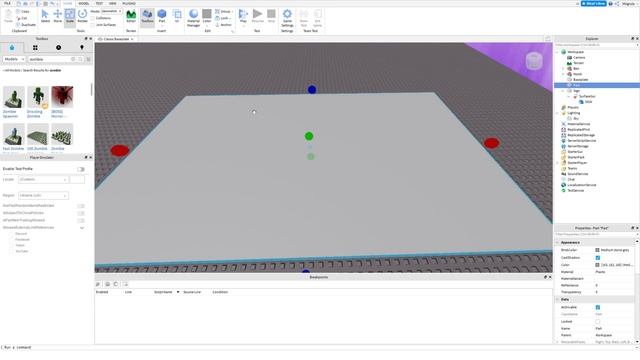Toggle the third disabled policy switch
This screenshot has width=640, height=360.
[81, 220]
